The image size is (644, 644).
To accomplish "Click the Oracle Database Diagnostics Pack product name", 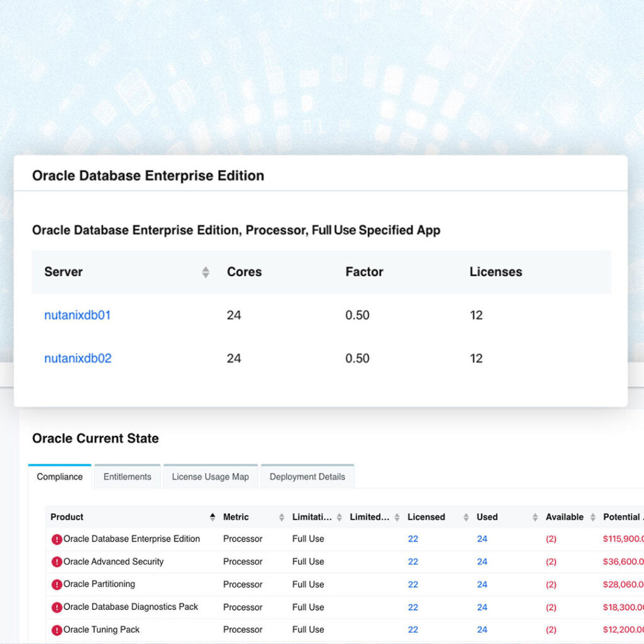I will click(131, 607).
